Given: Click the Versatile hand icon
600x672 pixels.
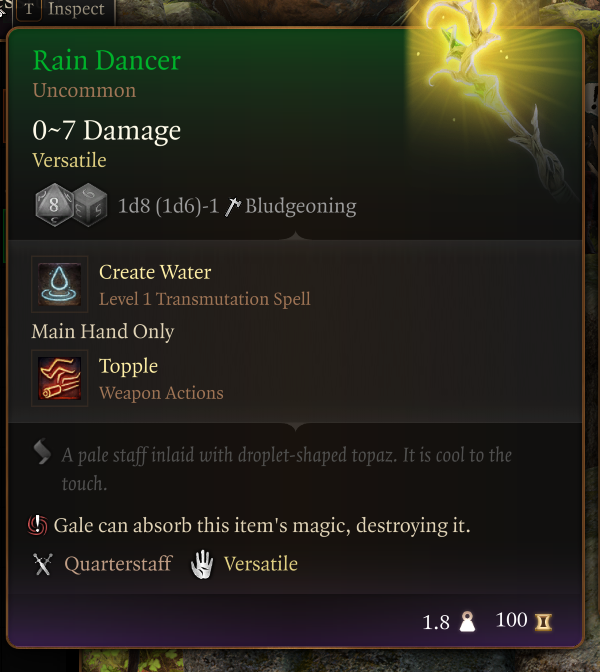Looking at the screenshot, I should pyautogui.click(x=202, y=564).
